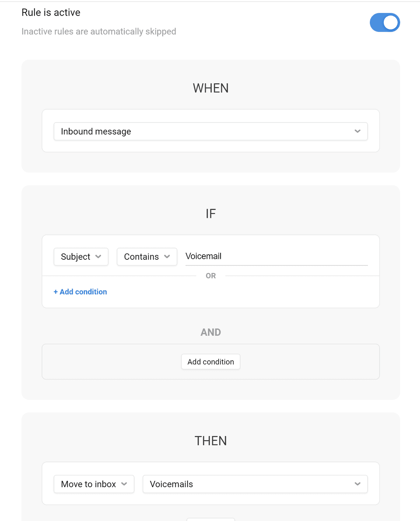Viewport: 420px width, 521px height.
Task: Click the Rule is active label
Action: click(x=51, y=12)
